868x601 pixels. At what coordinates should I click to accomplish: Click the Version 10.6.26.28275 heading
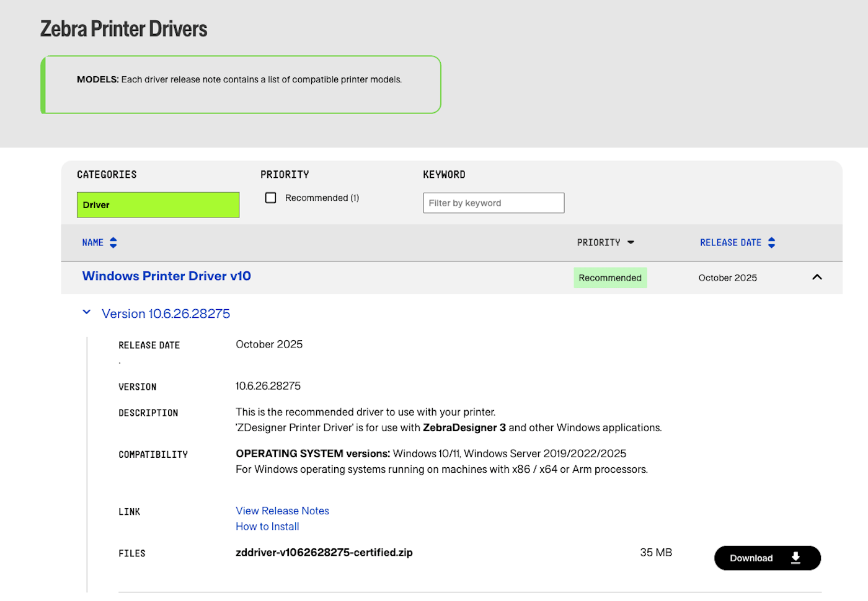pos(166,314)
